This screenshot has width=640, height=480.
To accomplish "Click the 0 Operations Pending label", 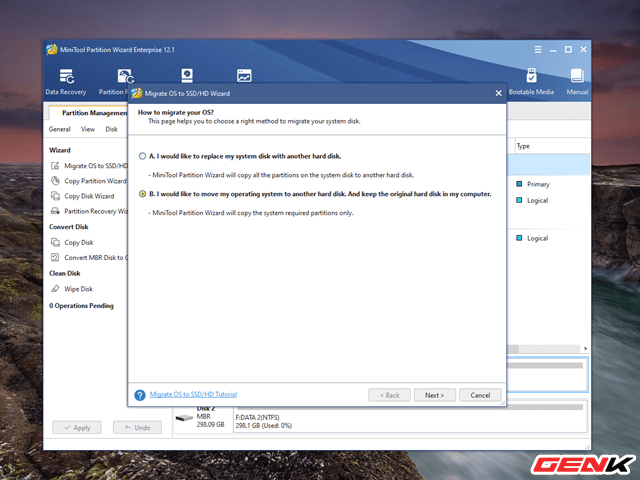I will point(81,306).
